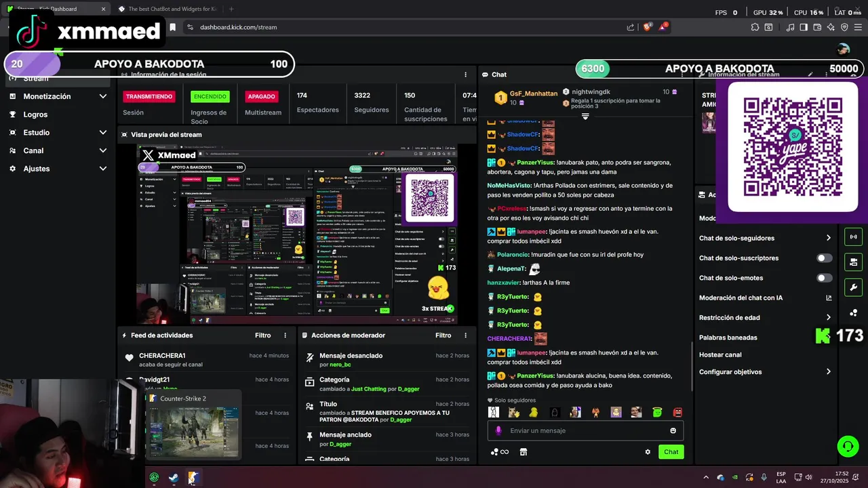Click the share page icon in address bar
Viewport: 868px width, 488px height.
[x=631, y=27]
